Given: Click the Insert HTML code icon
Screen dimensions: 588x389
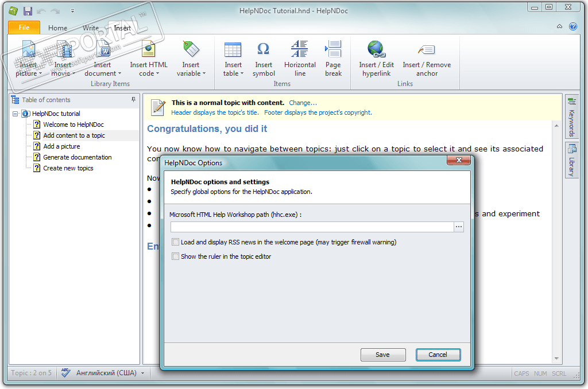Looking at the screenshot, I should click(x=149, y=49).
